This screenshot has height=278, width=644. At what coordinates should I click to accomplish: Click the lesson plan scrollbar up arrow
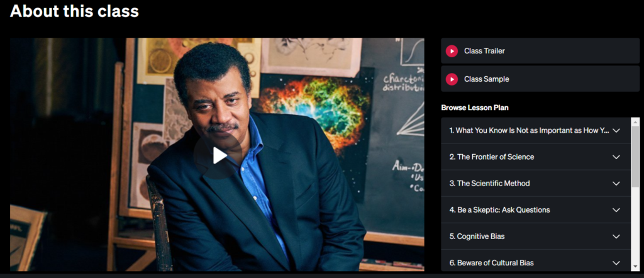click(x=635, y=121)
